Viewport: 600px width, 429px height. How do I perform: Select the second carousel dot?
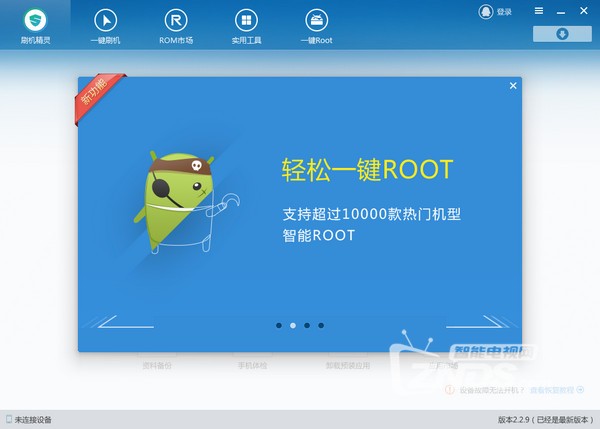tap(293, 325)
